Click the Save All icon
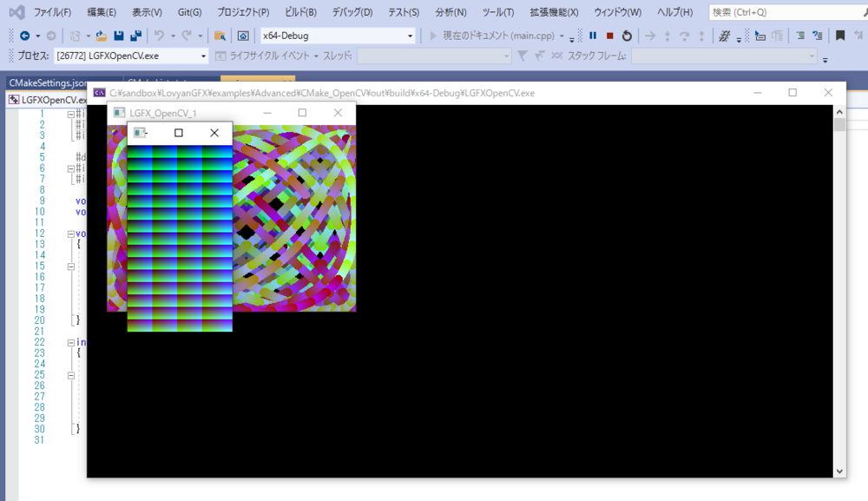The image size is (868, 501). 135,36
